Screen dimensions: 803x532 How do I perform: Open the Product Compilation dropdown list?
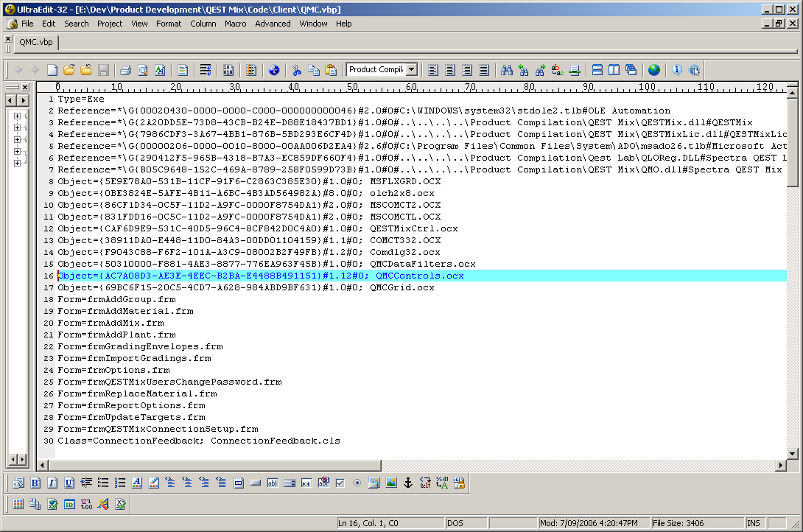[411, 70]
